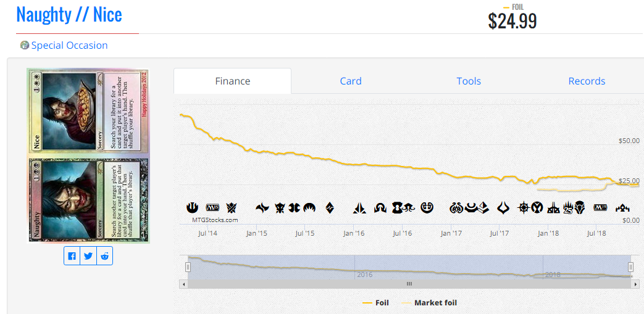Click the M19 set symbol marker

pyautogui.click(x=600, y=208)
